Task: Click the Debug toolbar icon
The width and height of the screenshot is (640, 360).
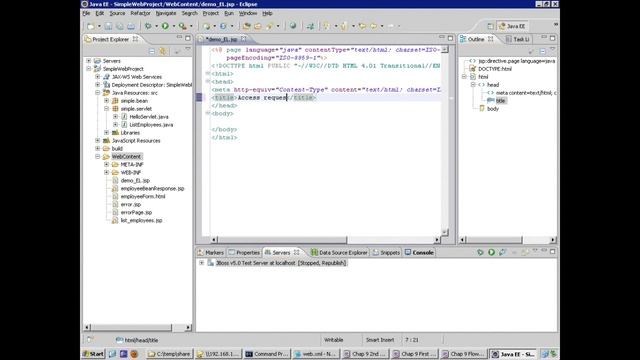Action: pos(148,26)
